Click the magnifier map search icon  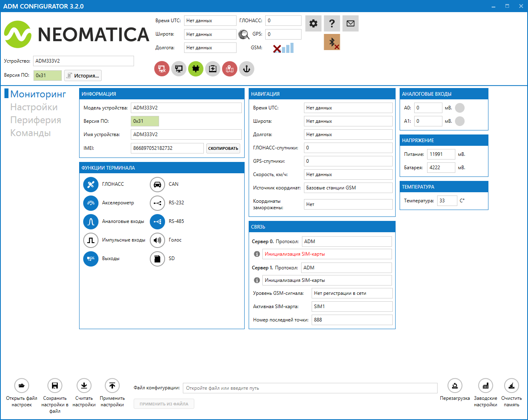[244, 34]
